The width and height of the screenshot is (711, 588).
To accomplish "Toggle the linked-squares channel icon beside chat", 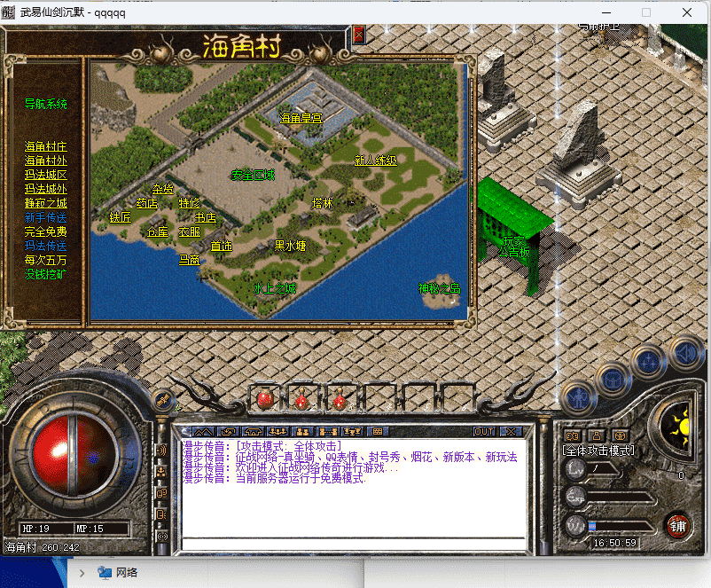I will [162, 493].
